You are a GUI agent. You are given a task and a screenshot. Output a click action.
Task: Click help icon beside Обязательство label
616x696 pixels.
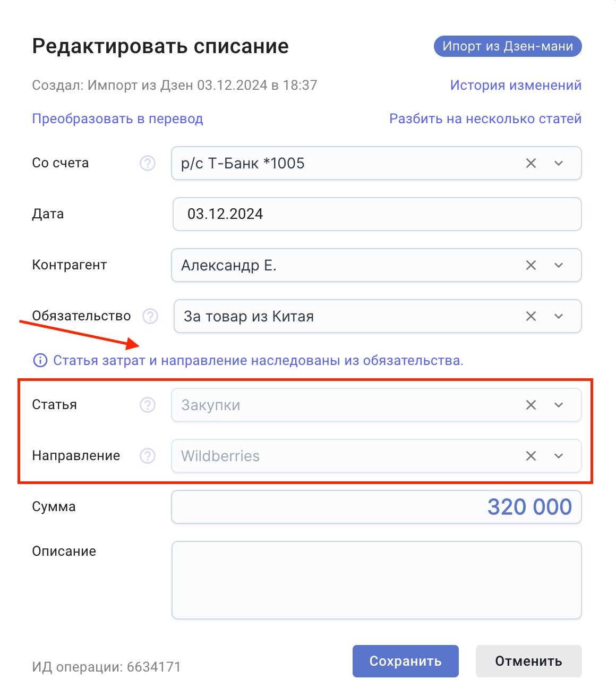[150, 316]
